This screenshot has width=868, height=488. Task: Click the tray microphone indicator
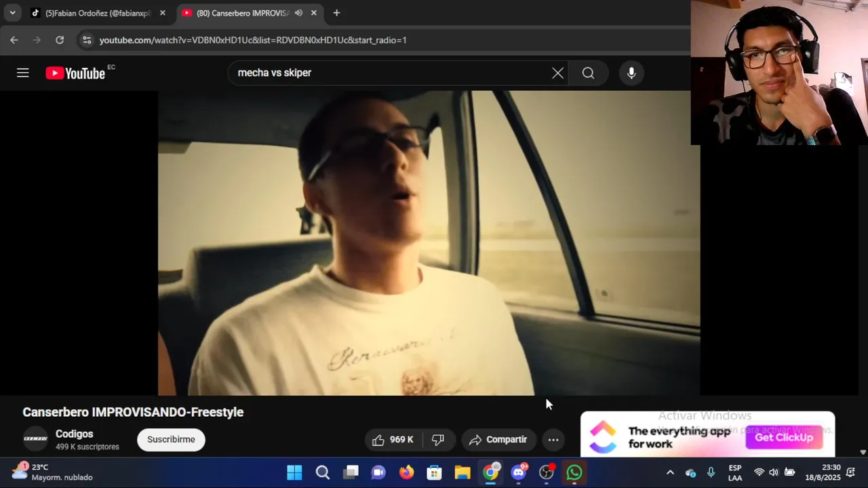711,472
